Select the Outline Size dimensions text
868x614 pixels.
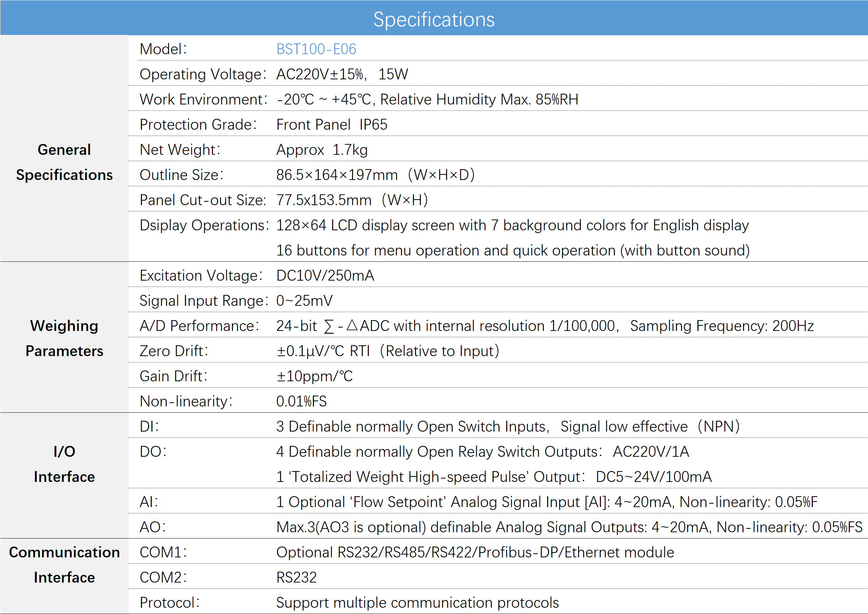point(375,175)
